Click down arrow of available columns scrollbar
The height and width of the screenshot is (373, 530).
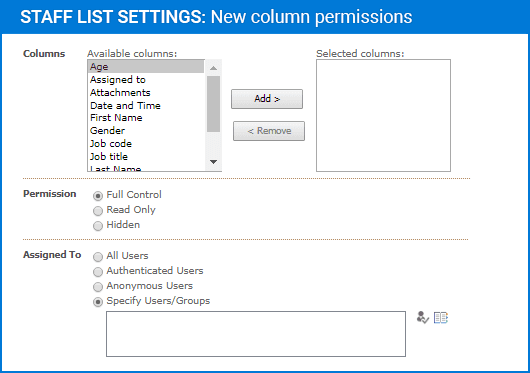pyautogui.click(x=213, y=162)
